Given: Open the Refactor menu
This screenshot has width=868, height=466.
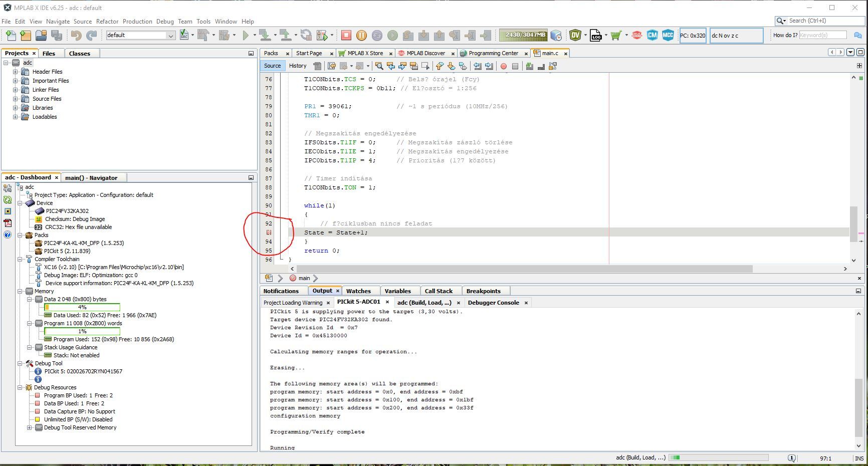Looking at the screenshot, I should tap(107, 22).
